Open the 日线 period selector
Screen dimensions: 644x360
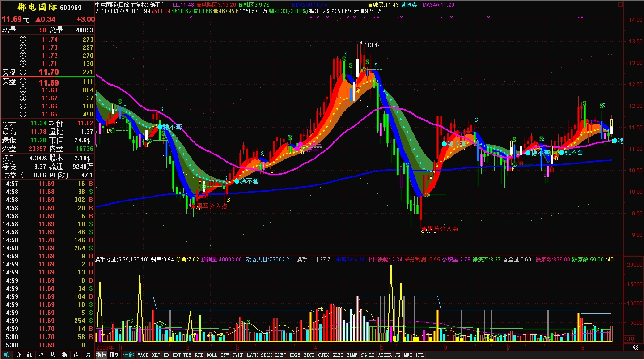[x=633, y=347]
